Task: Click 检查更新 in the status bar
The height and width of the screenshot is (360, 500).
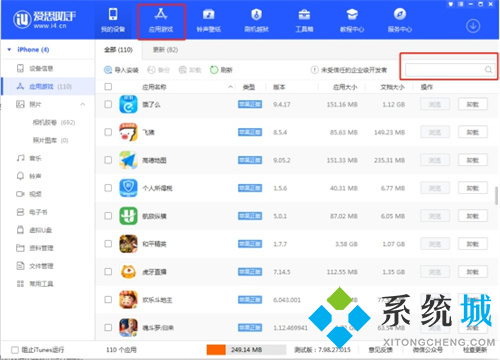Action: [x=475, y=350]
